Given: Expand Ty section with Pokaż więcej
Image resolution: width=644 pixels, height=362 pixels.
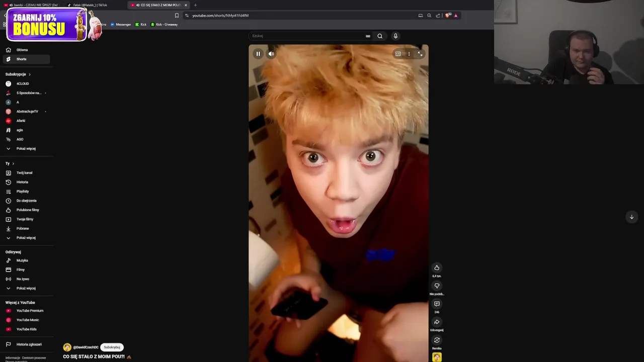Looking at the screenshot, I should click(26, 237).
